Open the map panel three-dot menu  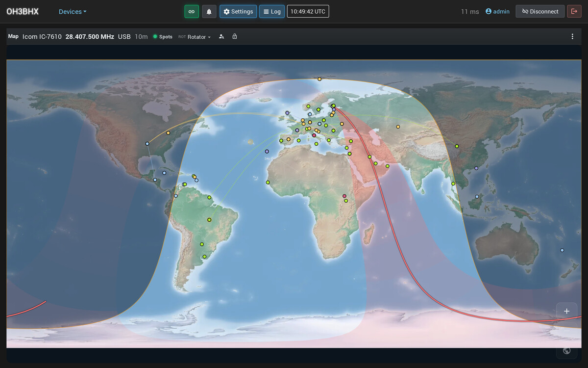point(572,36)
